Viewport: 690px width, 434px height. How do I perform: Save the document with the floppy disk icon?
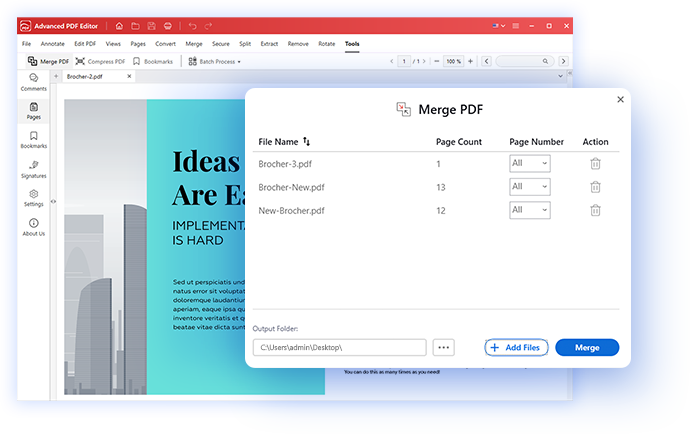pyautogui.click(x=151, y=26)
